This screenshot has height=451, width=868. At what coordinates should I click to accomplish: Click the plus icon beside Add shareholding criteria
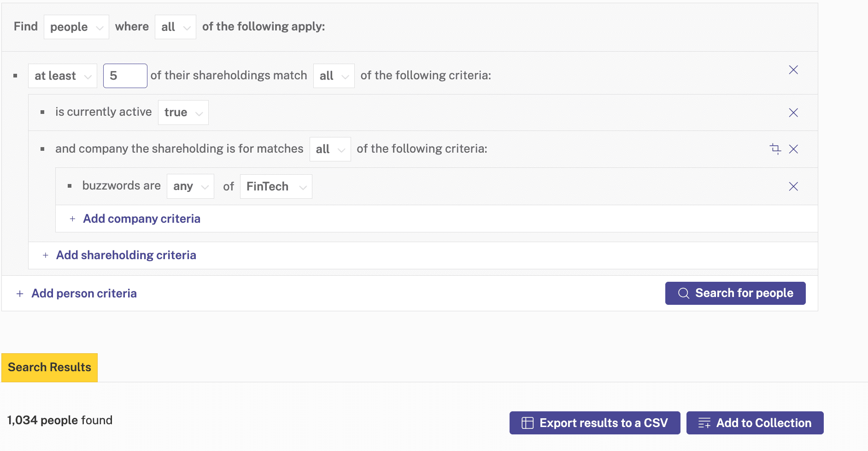(45, 255)
